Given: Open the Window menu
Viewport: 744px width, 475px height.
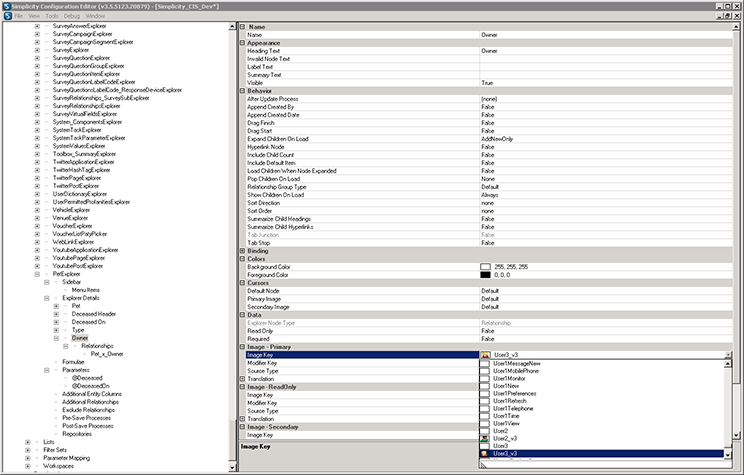Looking at the screenshot, I should [x=95, y=16].
